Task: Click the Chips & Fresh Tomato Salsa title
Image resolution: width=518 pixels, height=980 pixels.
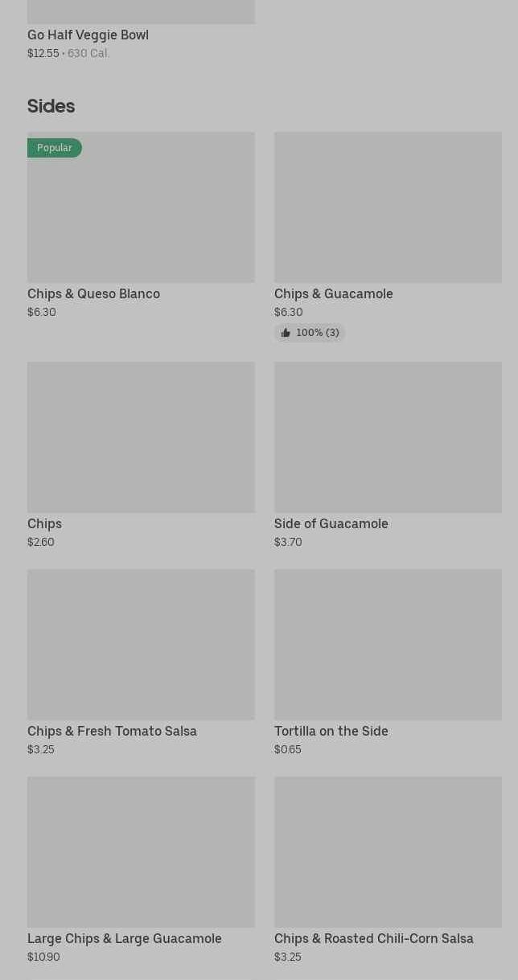Action: tap(112, 732)
